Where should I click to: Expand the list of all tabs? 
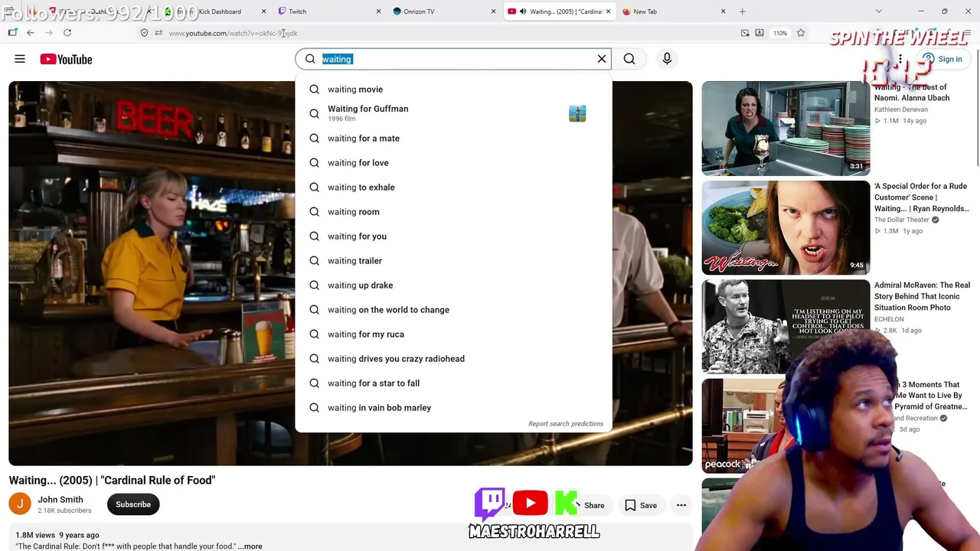pyautogui.click(x=878, y=11)
